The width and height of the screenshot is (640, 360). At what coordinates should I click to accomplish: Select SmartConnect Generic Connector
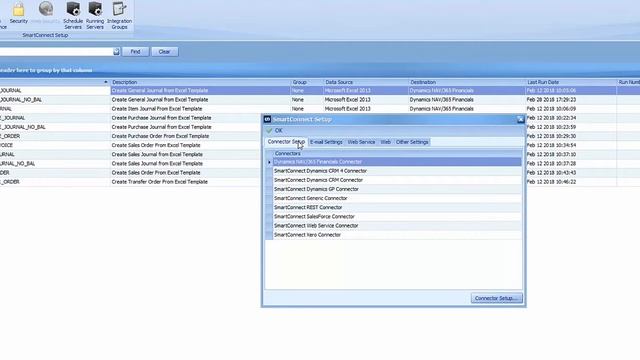[x=397, y=198]
